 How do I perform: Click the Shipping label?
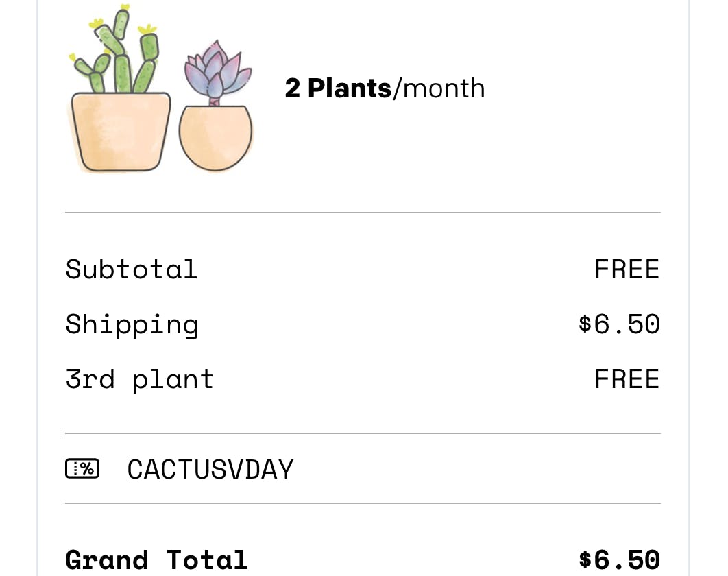[x=132, y=324]
